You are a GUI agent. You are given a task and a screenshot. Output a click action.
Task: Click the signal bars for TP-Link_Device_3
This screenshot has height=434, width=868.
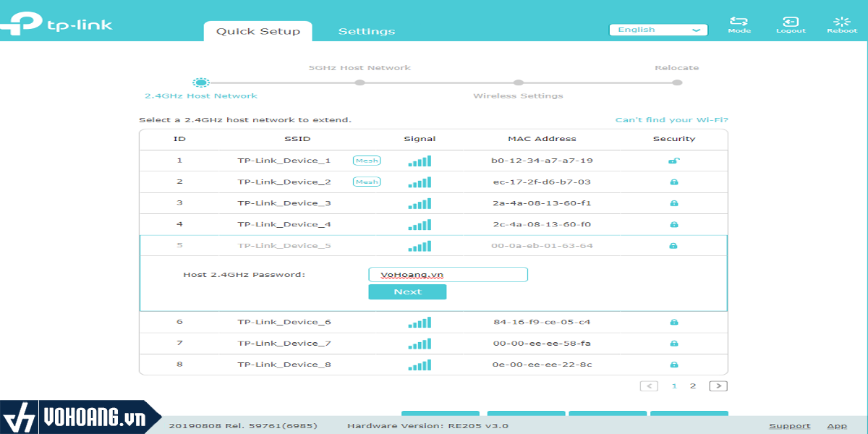tap(420, 203)
